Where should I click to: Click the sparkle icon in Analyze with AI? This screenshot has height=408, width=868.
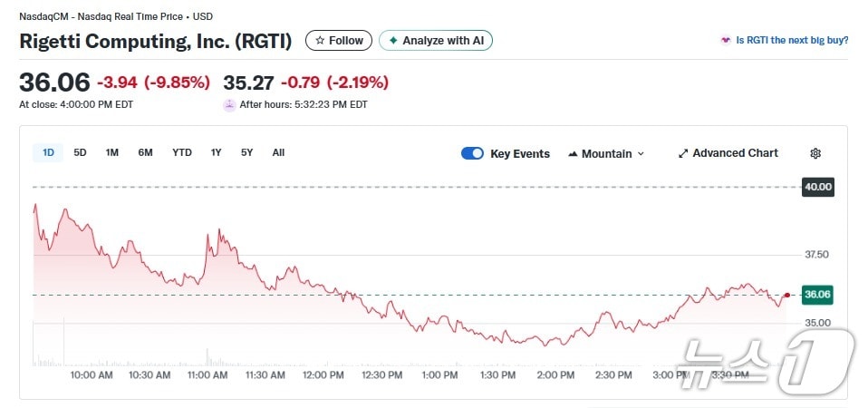point(393,41)
